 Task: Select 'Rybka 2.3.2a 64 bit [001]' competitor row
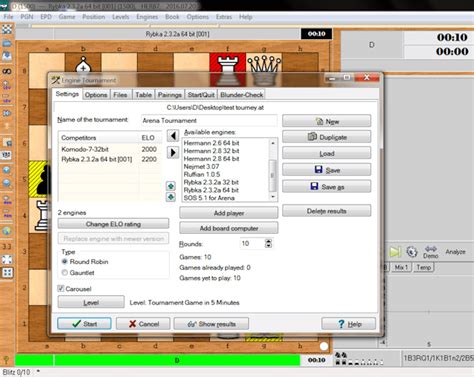(x=110, y=159)
